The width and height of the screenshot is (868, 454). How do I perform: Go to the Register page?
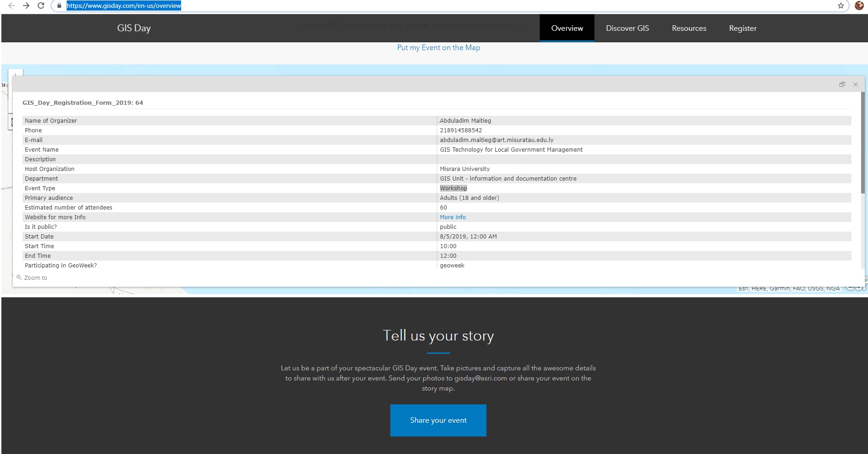point(742,28)
